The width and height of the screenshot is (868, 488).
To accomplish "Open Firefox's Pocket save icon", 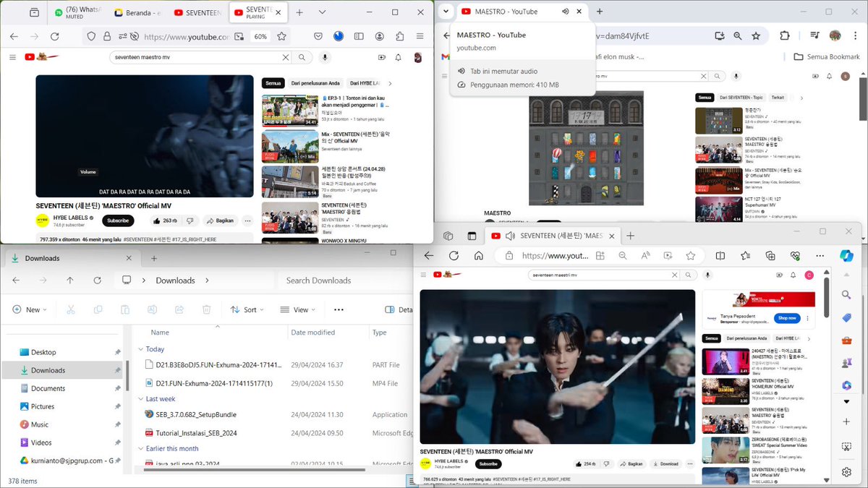I will click(319, 36).
